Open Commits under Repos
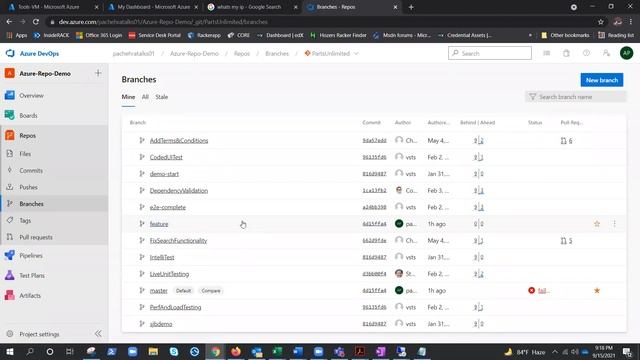The image size is (640, 360). pos(31,171)
